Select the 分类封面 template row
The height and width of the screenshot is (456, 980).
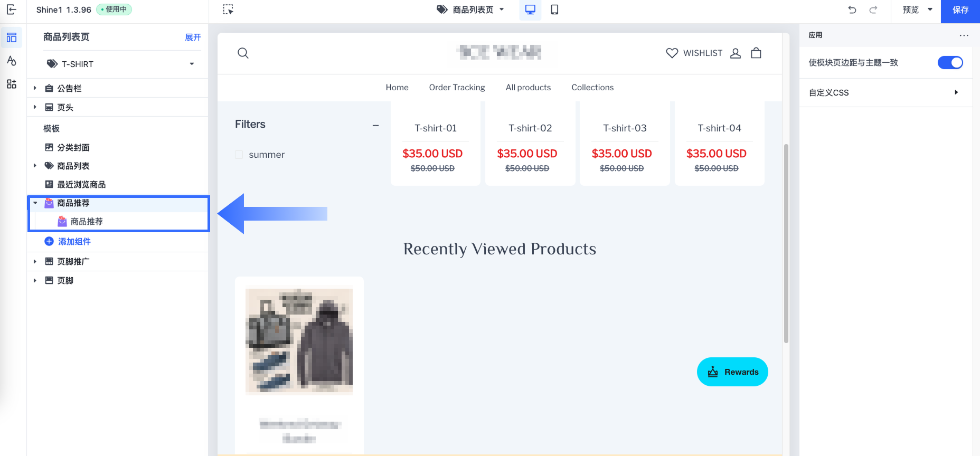[x=118, y=147]
